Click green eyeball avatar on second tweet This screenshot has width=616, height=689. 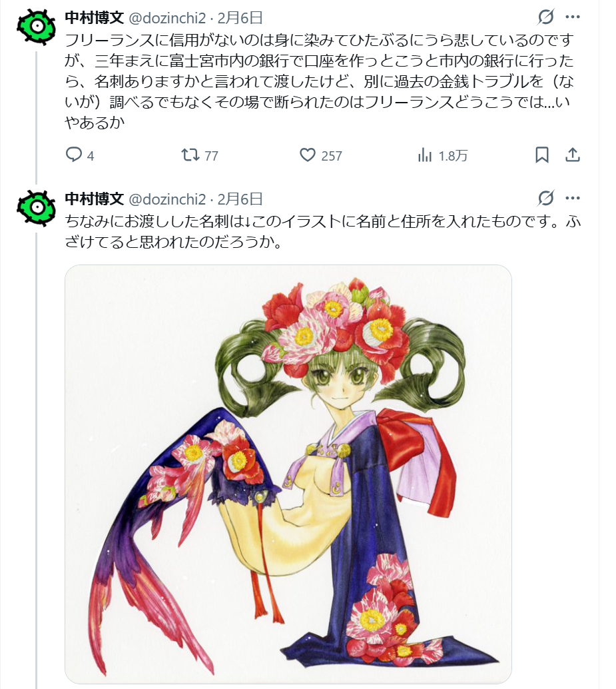37,209
